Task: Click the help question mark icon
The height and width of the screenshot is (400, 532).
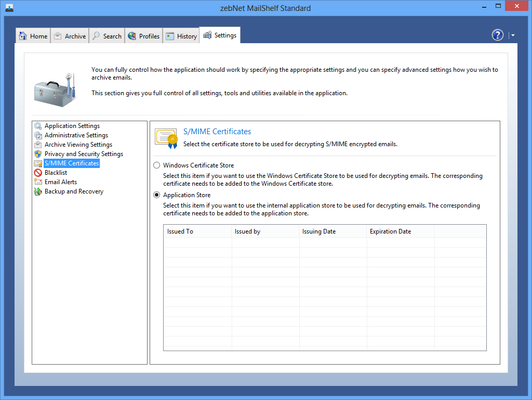Action: pos(497,35)
